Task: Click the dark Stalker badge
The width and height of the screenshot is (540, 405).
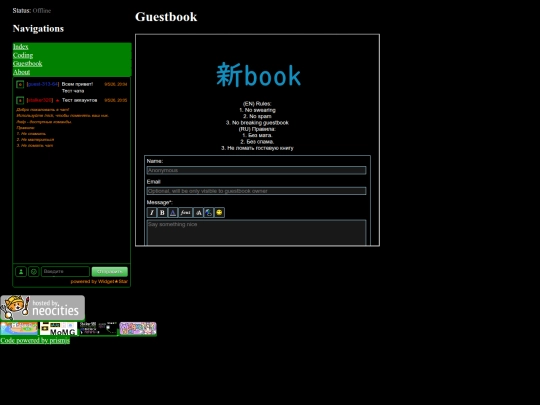Action: [x=98, y=329]
